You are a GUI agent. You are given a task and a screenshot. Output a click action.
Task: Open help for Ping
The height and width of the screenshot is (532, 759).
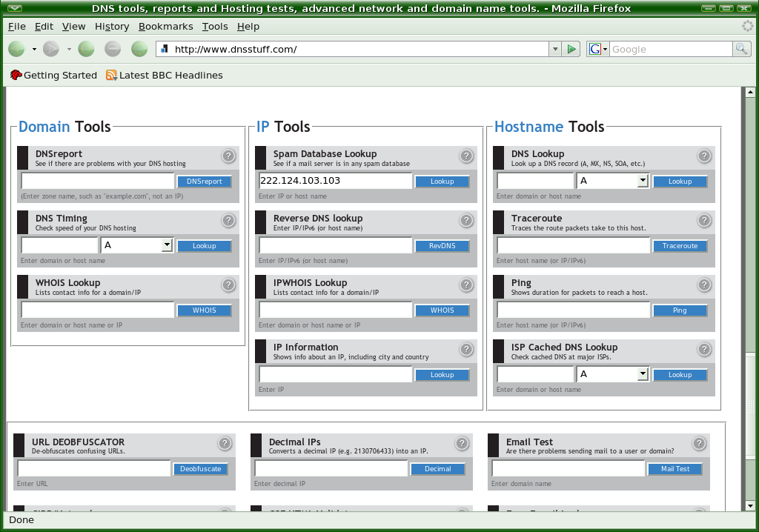[x=704, y=285]
